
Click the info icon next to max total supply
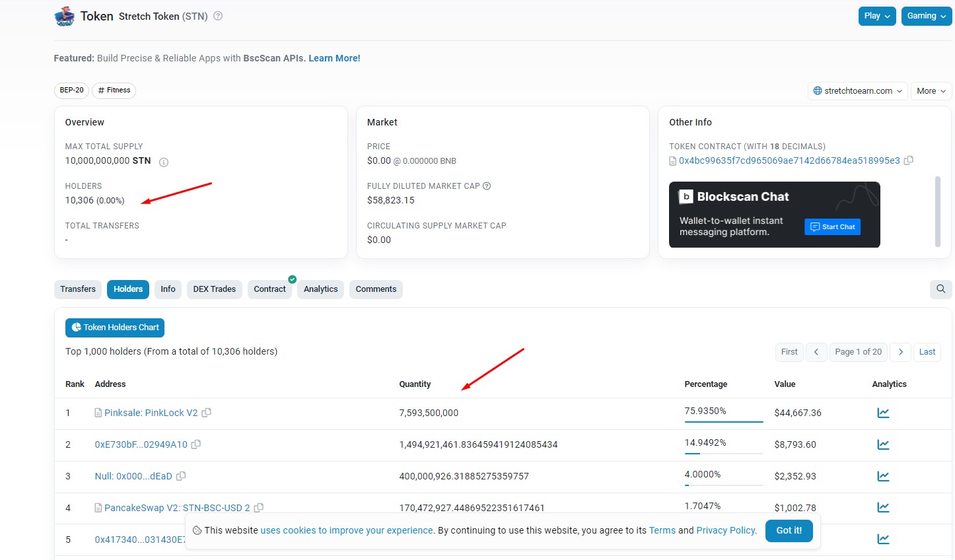(x=164, y=162)
